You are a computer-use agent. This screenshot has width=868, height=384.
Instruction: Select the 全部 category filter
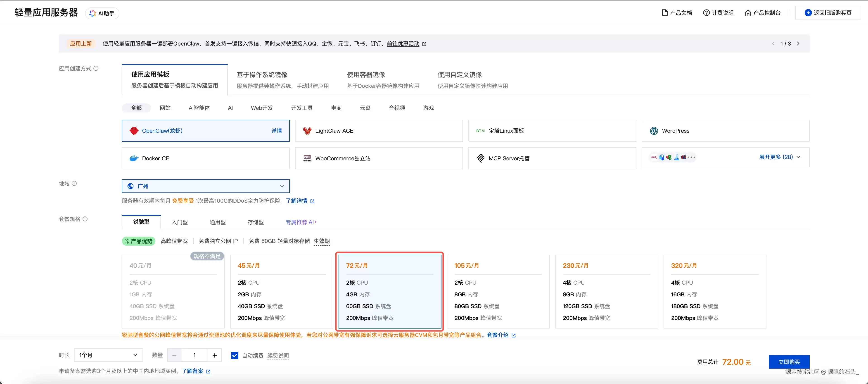click(x=136, y=108)
